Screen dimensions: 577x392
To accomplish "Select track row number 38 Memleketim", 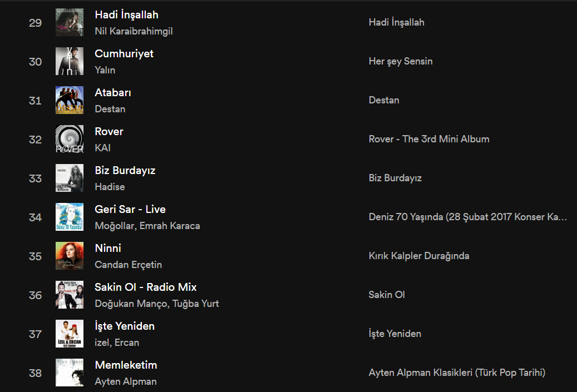I will 288,373.
